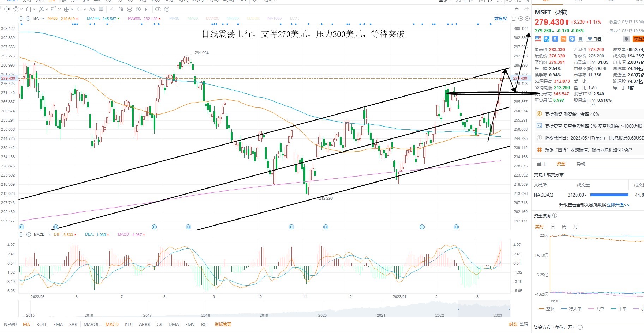Toggle the 整体 series in flow legend
644x333 pixels.
[x=547, y=309]
